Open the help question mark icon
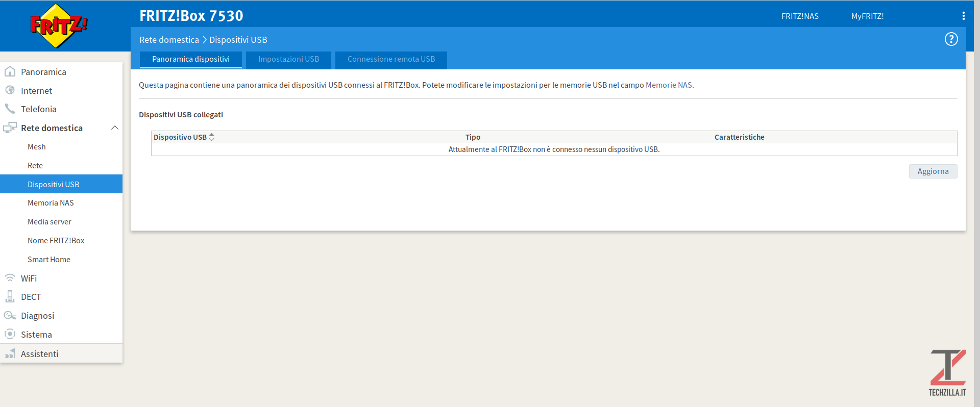The image size is (980, 407). (951, 39)
